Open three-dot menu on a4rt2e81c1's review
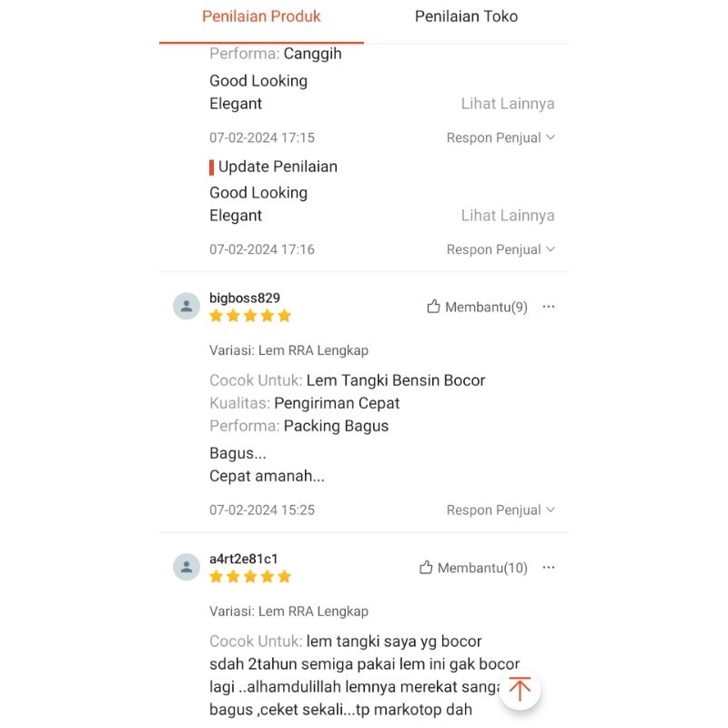 [549, 567]
